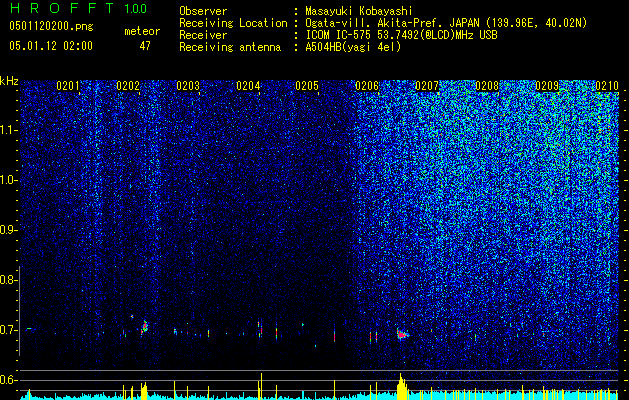Viewport: 629px width, 400px height.
Task: Click the meteor echo cluster after 0202
Action: 144,327
